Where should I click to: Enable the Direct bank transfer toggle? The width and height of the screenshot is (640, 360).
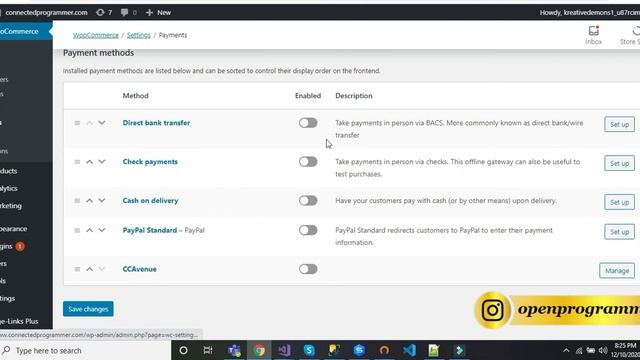[308, 123]
